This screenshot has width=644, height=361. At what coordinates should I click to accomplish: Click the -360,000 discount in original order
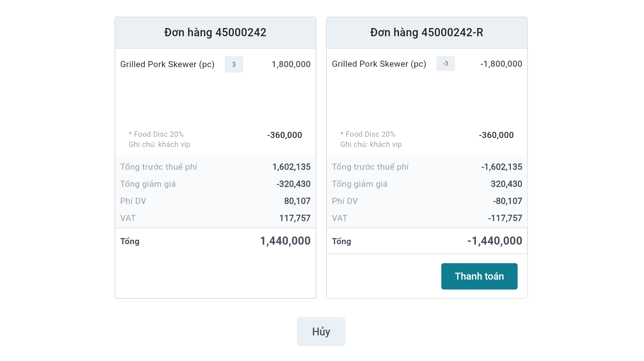[x=285, y=135]
